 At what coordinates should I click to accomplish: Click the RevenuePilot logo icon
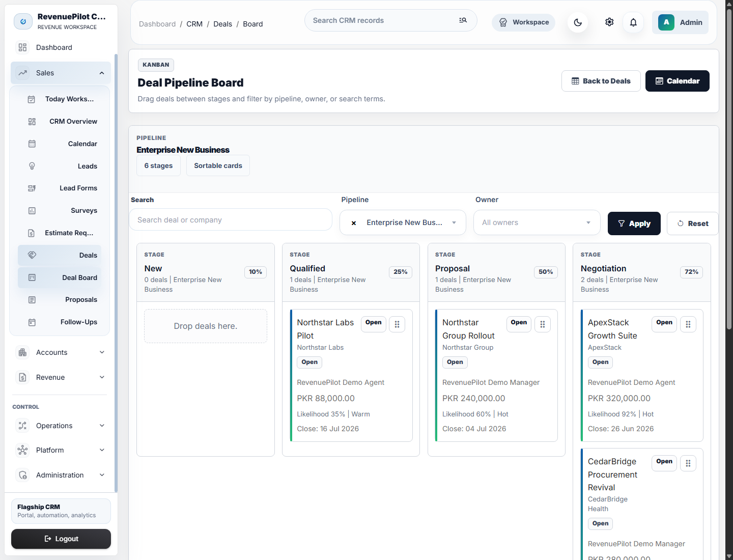(23, 21)
